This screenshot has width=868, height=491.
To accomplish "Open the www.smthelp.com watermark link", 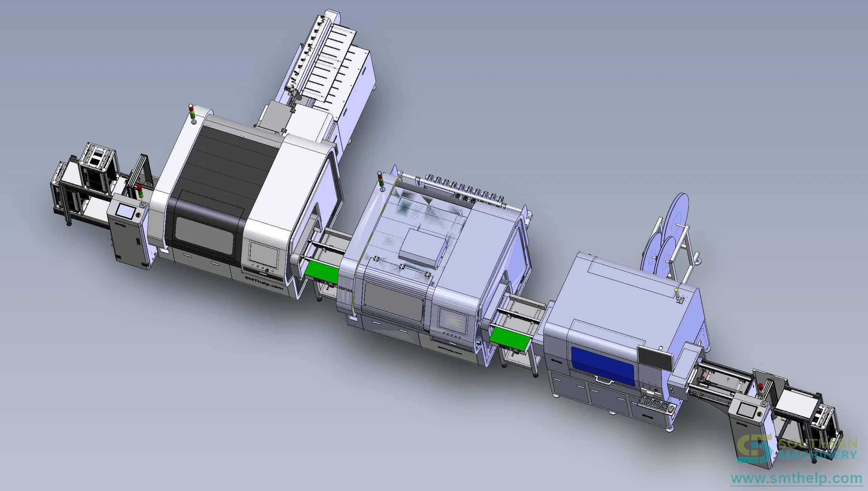I will pyautogui.click(x=796, y=478).
